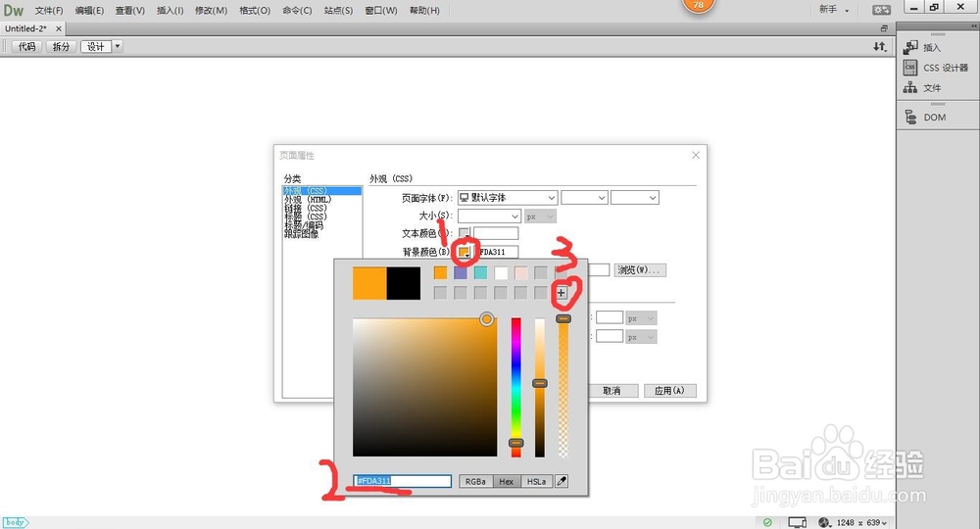The image size is (980, 529).
Task: Open the 页面字体 默认字体 dropdown
Action: tap(508, 197)
